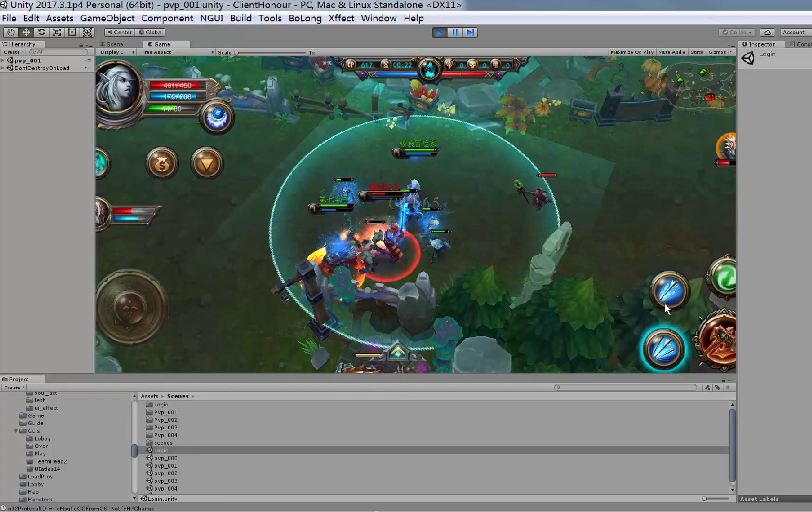Toggle Mute Audio in game view
This screenshot has height=512, width=812.
click(672, 52)
